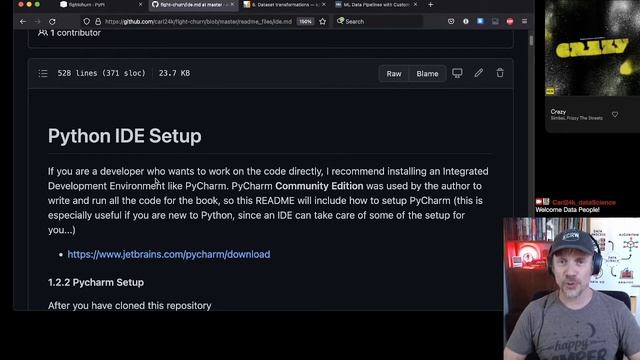The height and width of the screenshot is (360, 640).
Task: Click the page vertical scrollbar thumb
Action: 531,41
